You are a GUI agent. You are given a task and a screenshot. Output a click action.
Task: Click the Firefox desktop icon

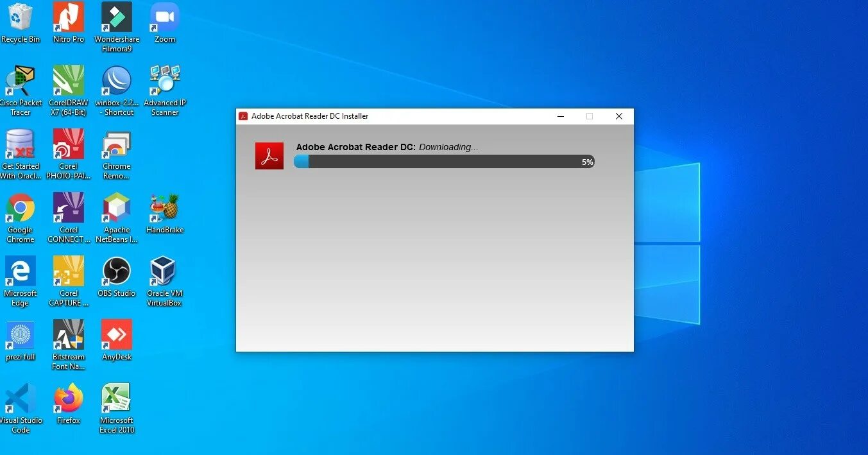[x=69, y=399]
